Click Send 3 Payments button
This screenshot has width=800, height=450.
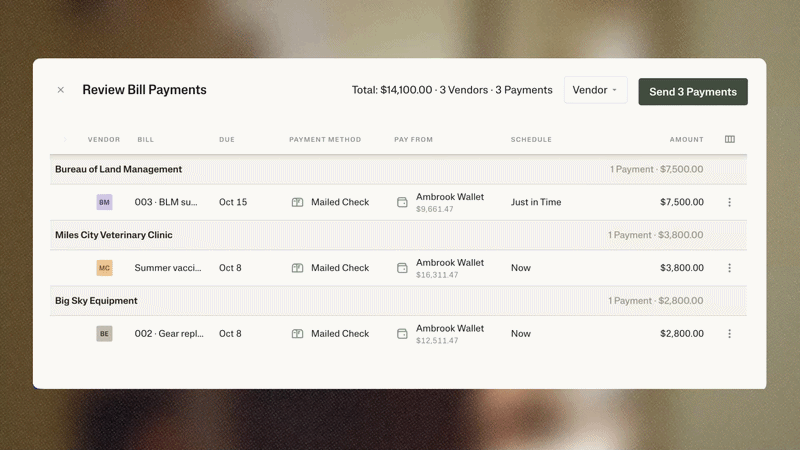tap(693, 92)
